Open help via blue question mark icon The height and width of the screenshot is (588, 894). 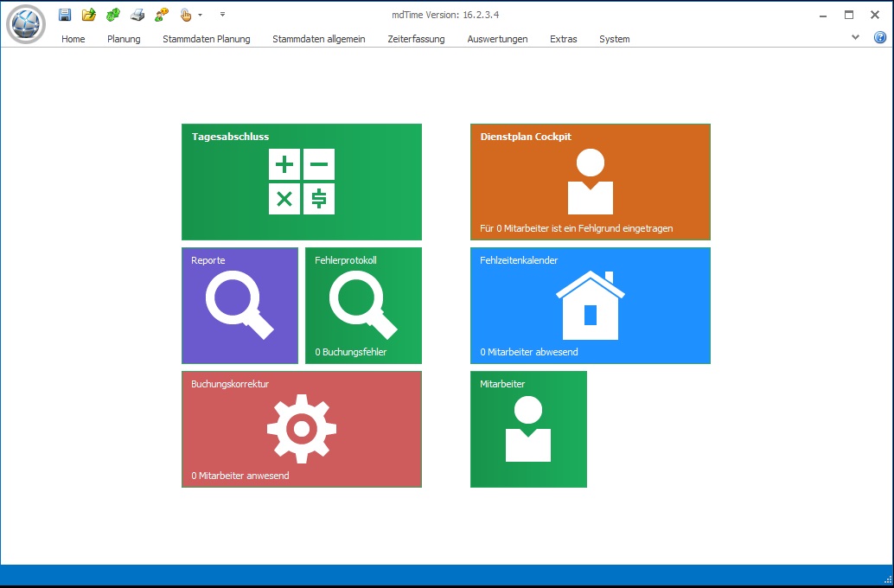point(880,38)
